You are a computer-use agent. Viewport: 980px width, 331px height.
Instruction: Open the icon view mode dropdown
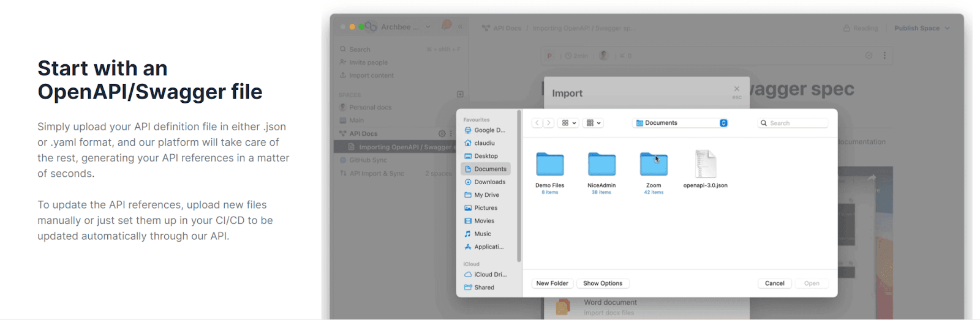(x=569, y=123)
